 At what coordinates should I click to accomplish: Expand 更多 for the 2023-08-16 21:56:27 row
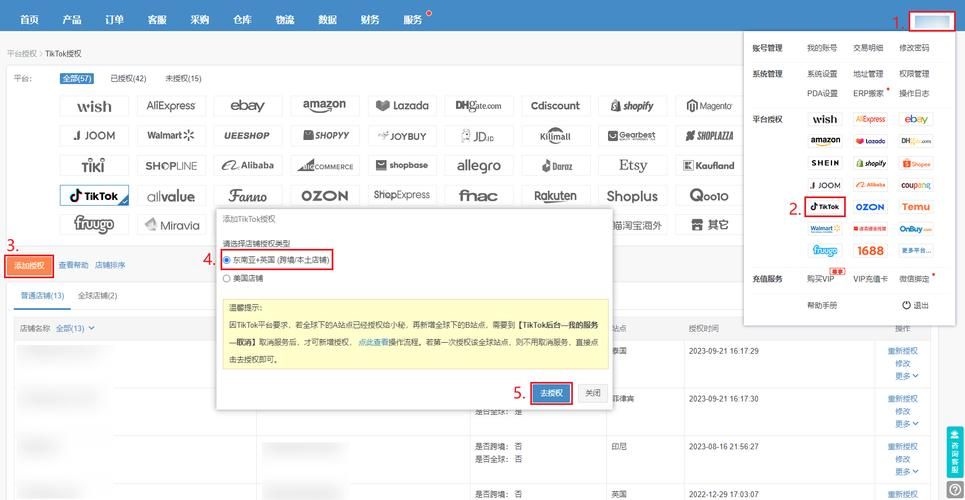coord(907,472)
